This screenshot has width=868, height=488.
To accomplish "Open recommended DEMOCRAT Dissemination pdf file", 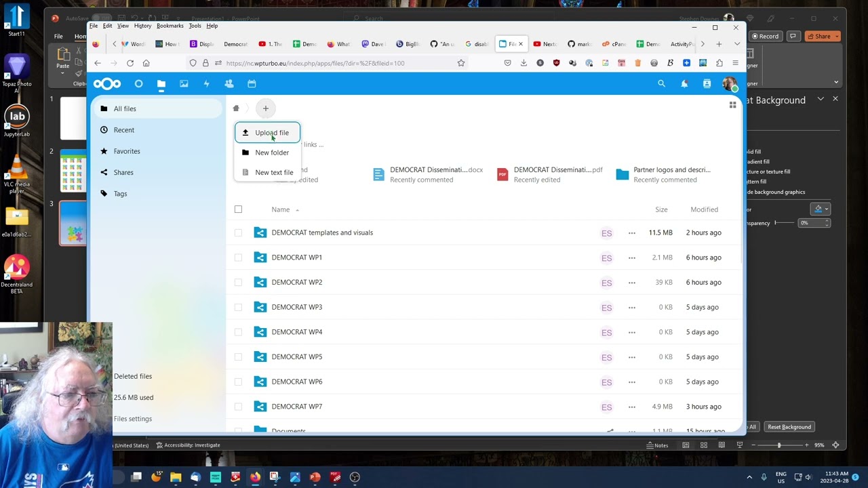I will tap(550, 175).
